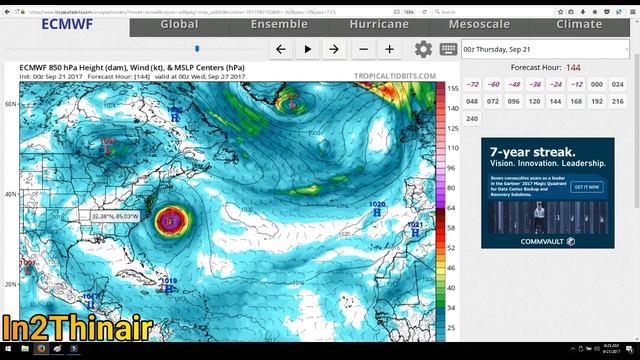This screenshot has width=640, height=360.
Task: Click the browser back arrow
Action: click(x=7, y=12)
